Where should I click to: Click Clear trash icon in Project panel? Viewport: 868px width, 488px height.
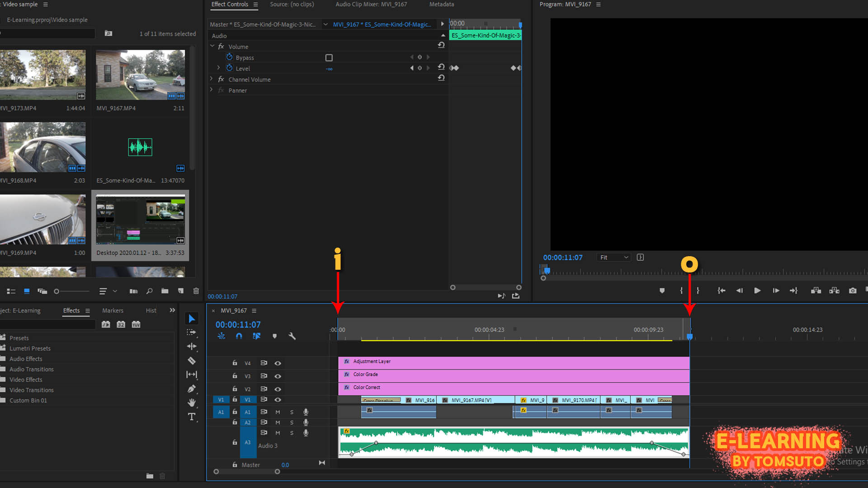tap(196, 291)
